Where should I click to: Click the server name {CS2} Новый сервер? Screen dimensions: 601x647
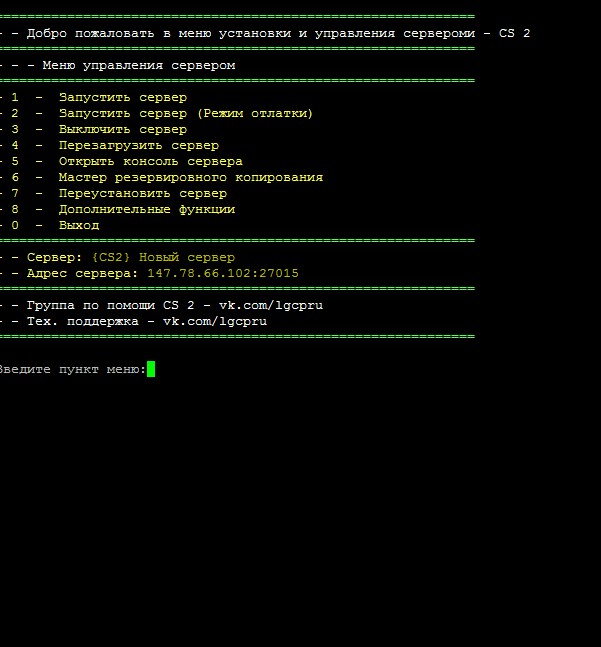(x=163, y=257)
